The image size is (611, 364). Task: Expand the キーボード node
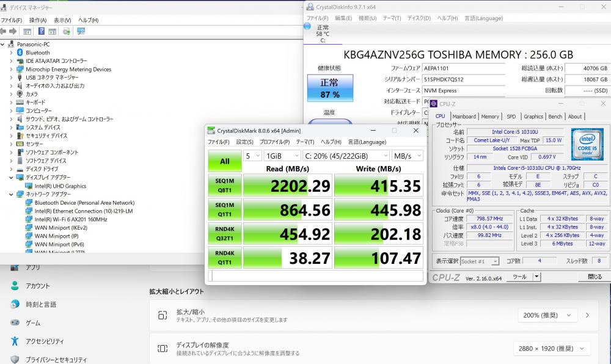(11, 103)
